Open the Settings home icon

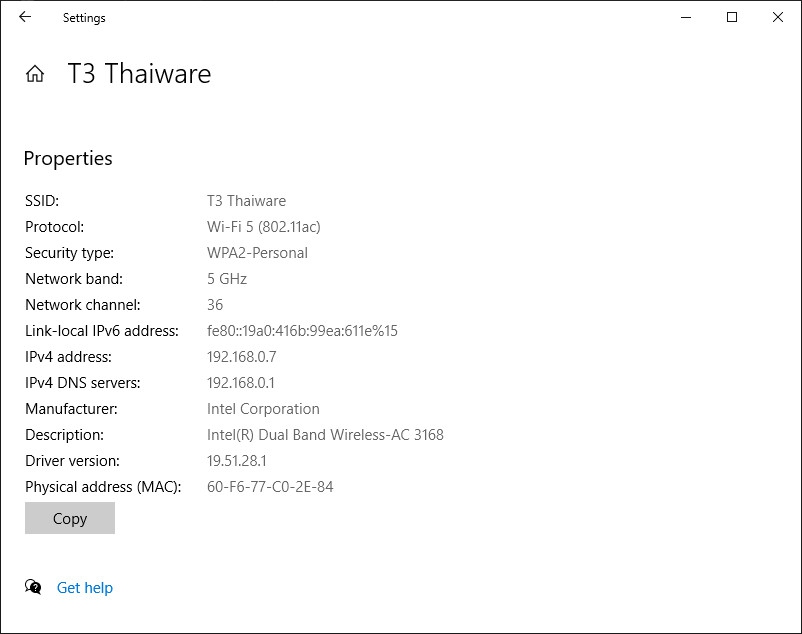35,74
